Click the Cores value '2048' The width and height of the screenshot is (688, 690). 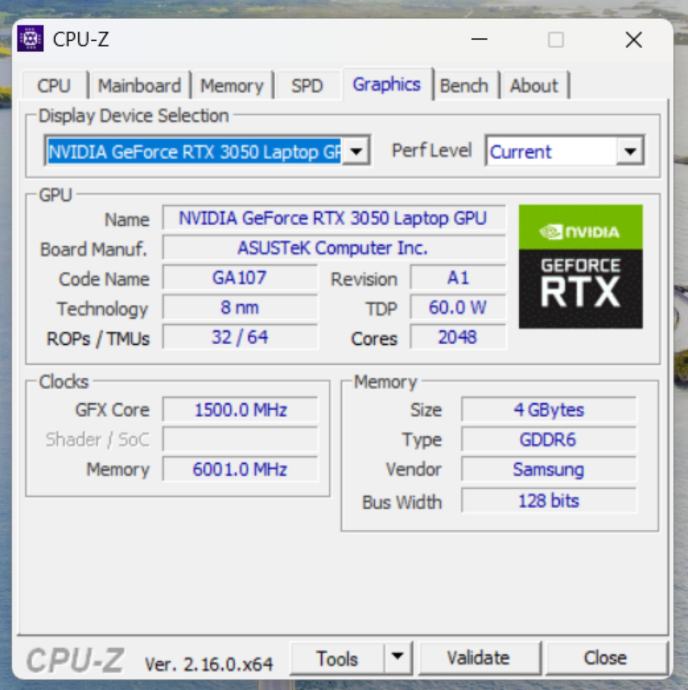[x=458, y=338]
